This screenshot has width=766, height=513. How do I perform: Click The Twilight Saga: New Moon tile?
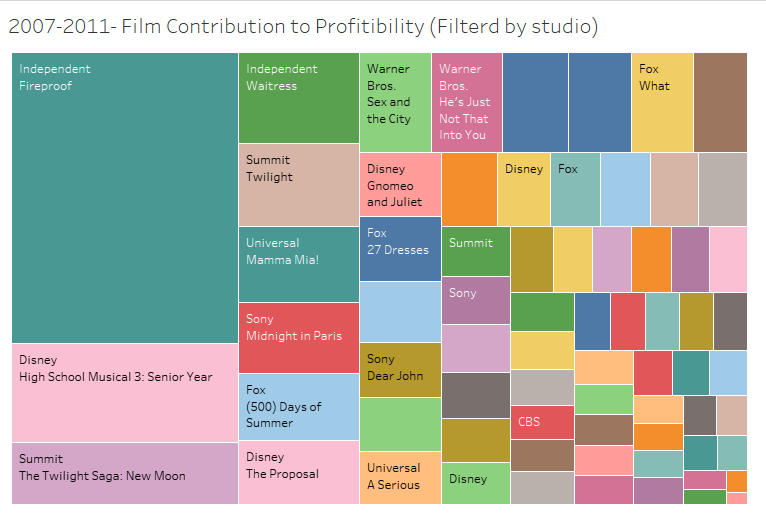tap(124, 472)
